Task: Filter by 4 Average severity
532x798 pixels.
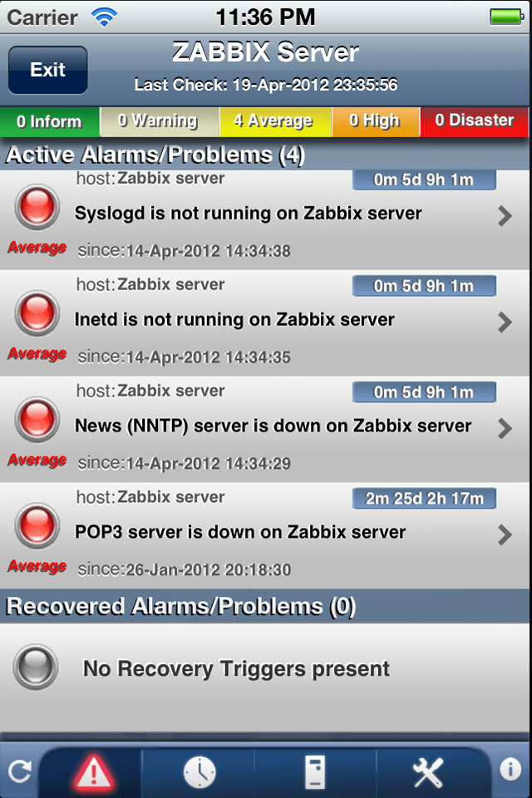Action: click(275, 121)
